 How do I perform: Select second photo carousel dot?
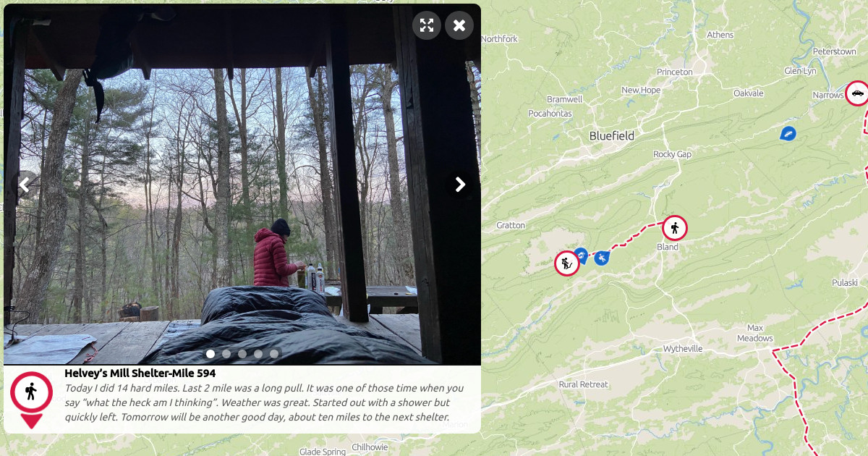[x=226, y=354]
